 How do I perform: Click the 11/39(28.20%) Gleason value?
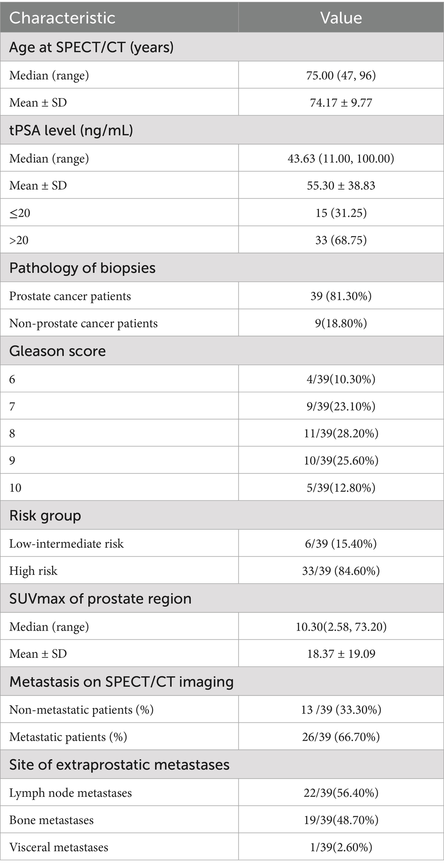click(x=341, y=433)
